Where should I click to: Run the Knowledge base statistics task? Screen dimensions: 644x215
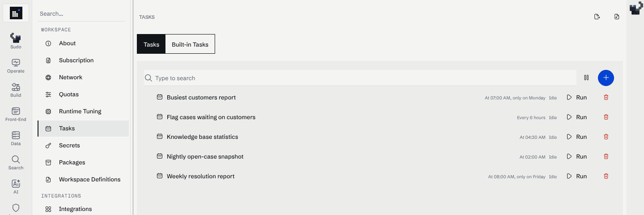tap(576, 137)
